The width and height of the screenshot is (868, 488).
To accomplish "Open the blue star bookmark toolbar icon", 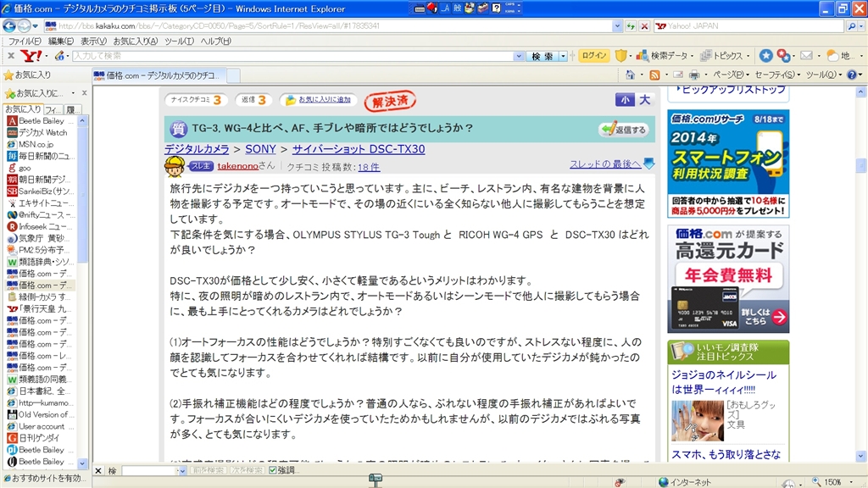I will [765, 55].
